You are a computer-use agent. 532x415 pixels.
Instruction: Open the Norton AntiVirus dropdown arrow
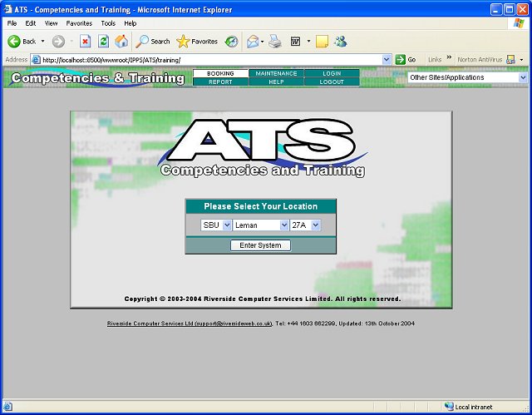(521, 60)
